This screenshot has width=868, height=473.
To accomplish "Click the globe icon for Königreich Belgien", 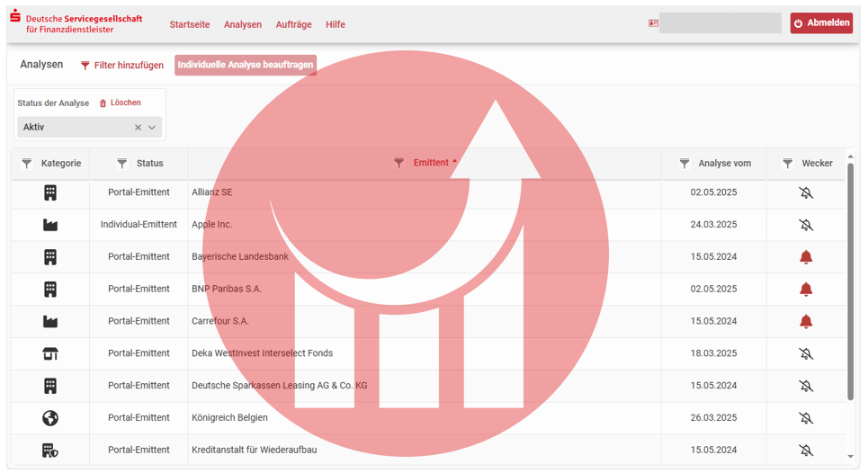I will click(50, 417).
